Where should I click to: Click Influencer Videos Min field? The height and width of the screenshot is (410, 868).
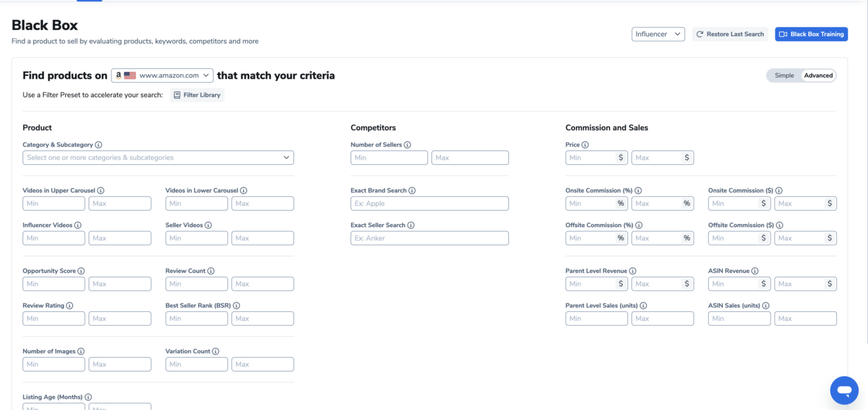click(x=54, y=238)
